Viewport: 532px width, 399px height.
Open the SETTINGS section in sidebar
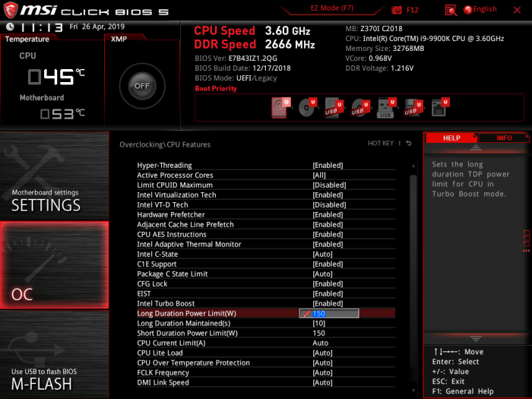click(55, 176)
